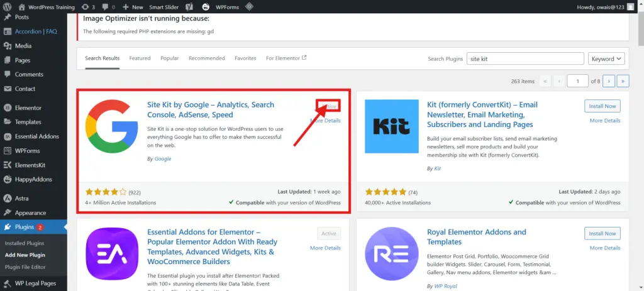View More Details for Essential Addons
Screen dimensions: 644x291
coord(325,248)
